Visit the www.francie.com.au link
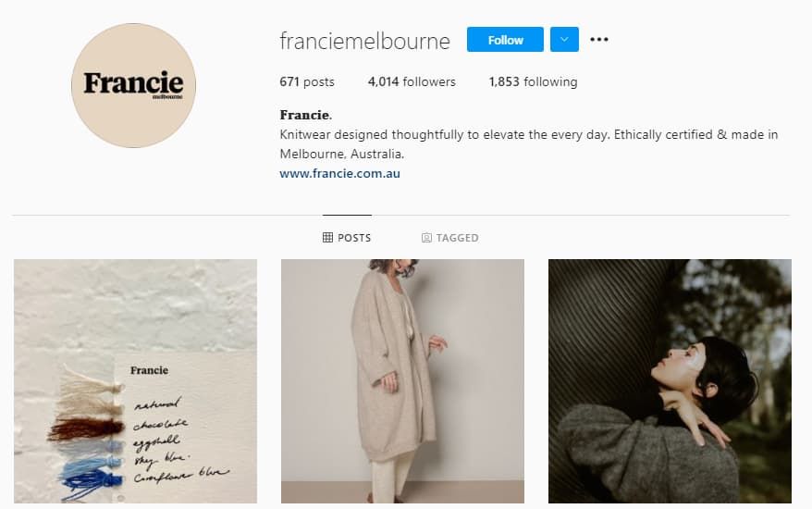The height and width of the screenshot is (509, 812). (x=339, y=174)
